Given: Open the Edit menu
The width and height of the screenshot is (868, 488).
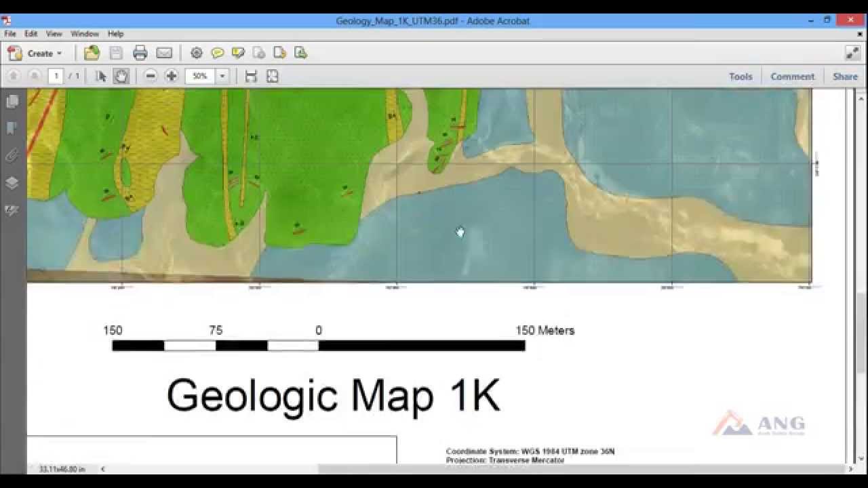Looking at the screenshot, I should [x=31, y=34].
